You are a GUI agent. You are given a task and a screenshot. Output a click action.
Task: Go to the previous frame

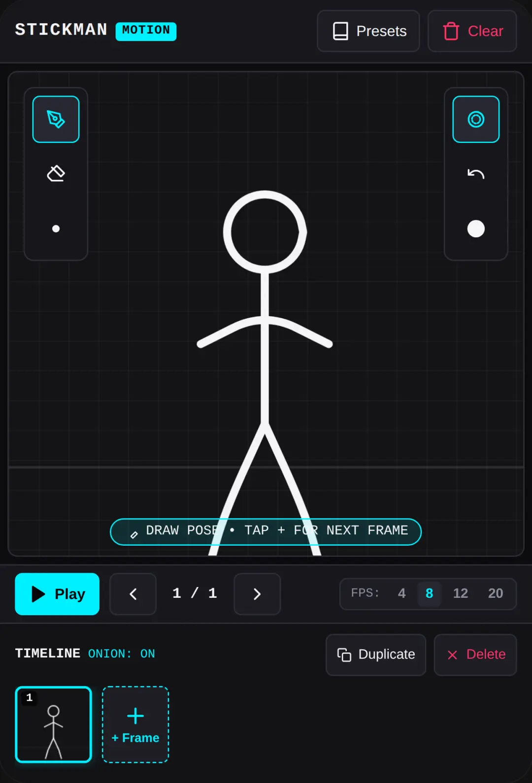pyautogui.click(x=133, y=594)
